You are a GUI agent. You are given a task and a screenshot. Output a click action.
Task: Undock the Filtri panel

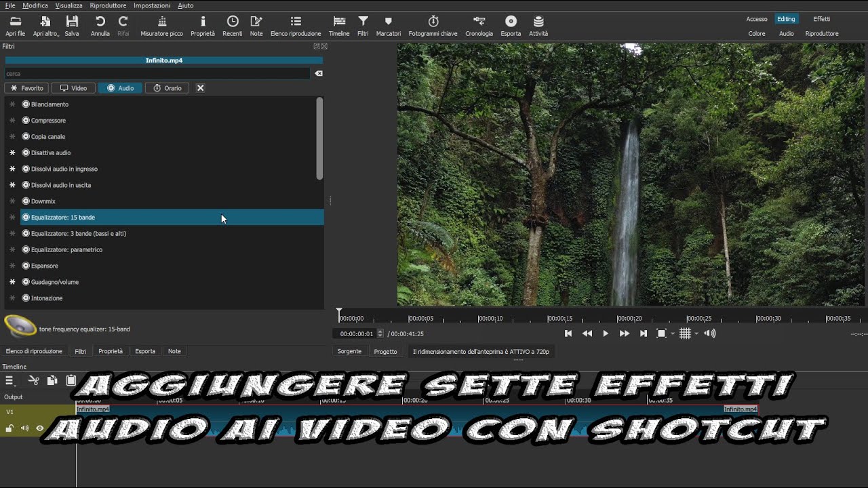click(x=317, y=46)
